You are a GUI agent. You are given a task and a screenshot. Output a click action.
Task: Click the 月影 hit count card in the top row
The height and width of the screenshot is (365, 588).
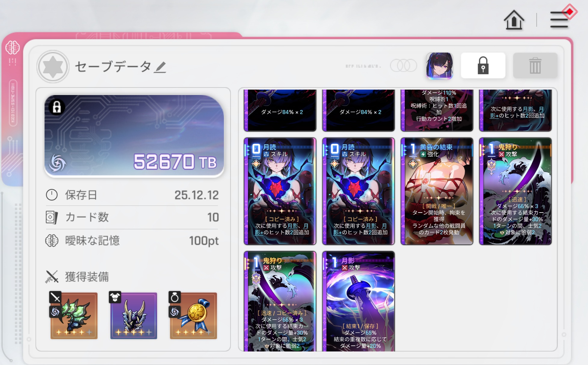coord(515,110)
